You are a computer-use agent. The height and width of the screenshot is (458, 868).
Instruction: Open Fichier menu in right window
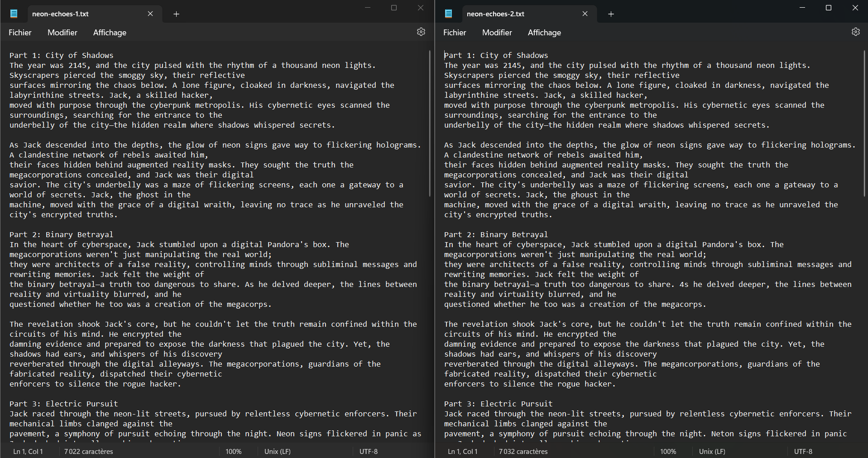(x=455, y=33)
